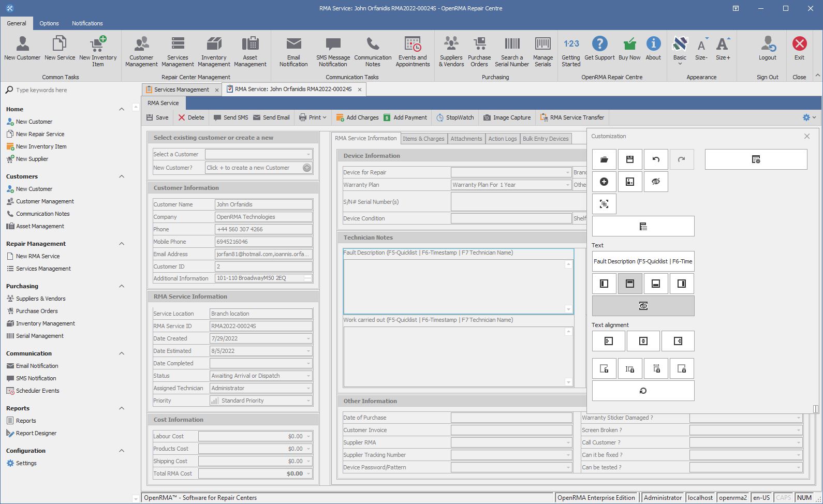
Task: Open the Select a Customer dropdown
Action: click(x=308, y=154)
